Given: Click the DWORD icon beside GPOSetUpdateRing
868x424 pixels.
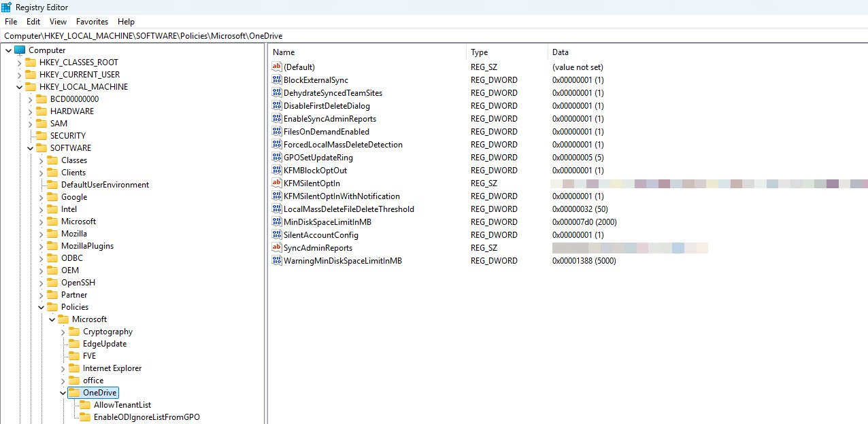Looking at the screenshot, I should [x=276, y=158].
